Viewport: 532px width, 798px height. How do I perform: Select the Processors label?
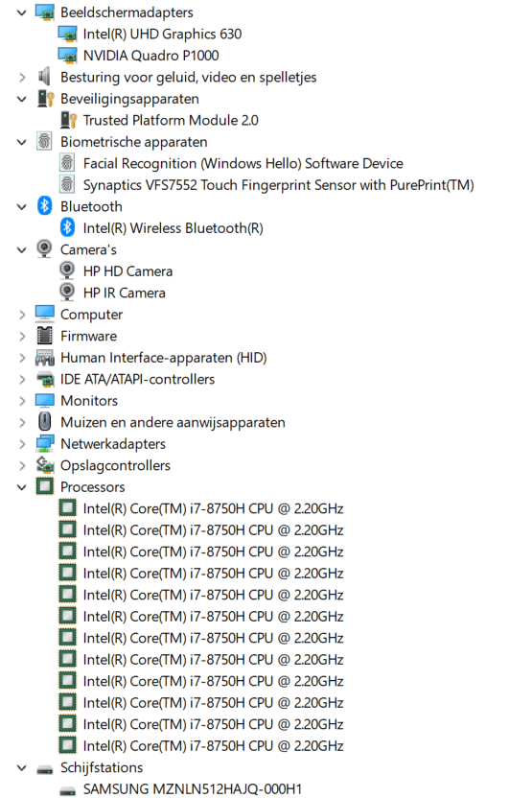pyautogui.click(x=93, y=487)
